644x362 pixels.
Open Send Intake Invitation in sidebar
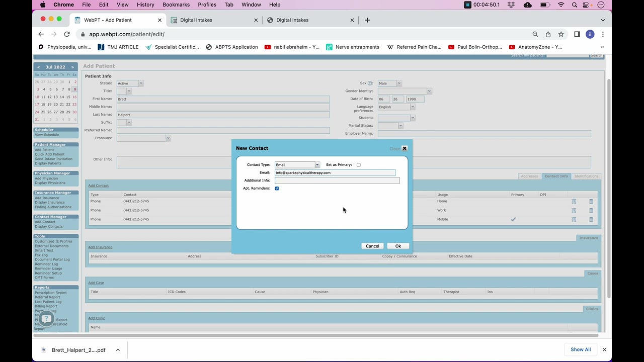(53, 159)
